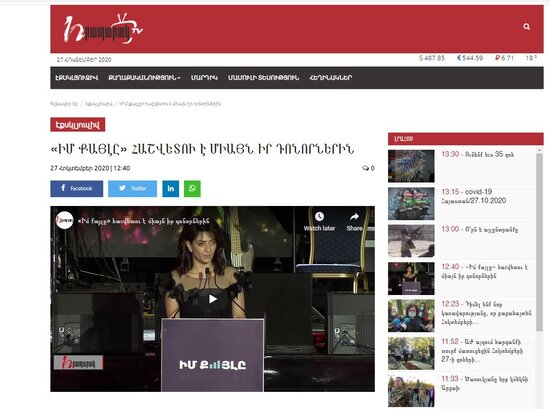The image size is (550, 409).
Task: Share article on LinkedIn icon
Action: 170,189
